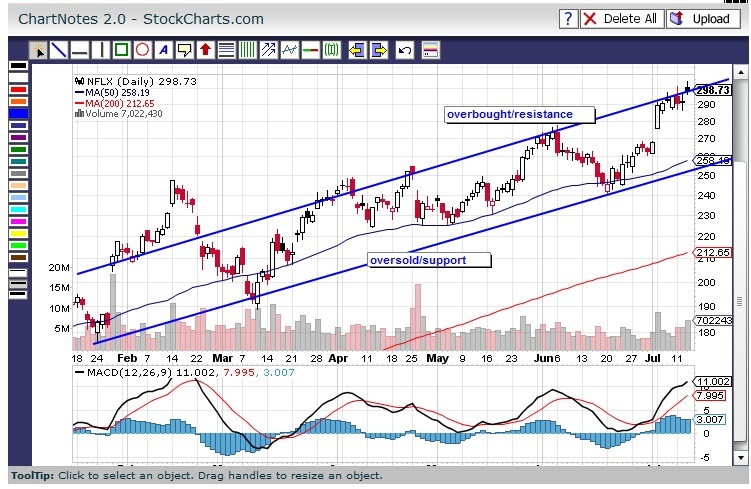Click the MA(200) 212.65 legend entry

[115, 103]
